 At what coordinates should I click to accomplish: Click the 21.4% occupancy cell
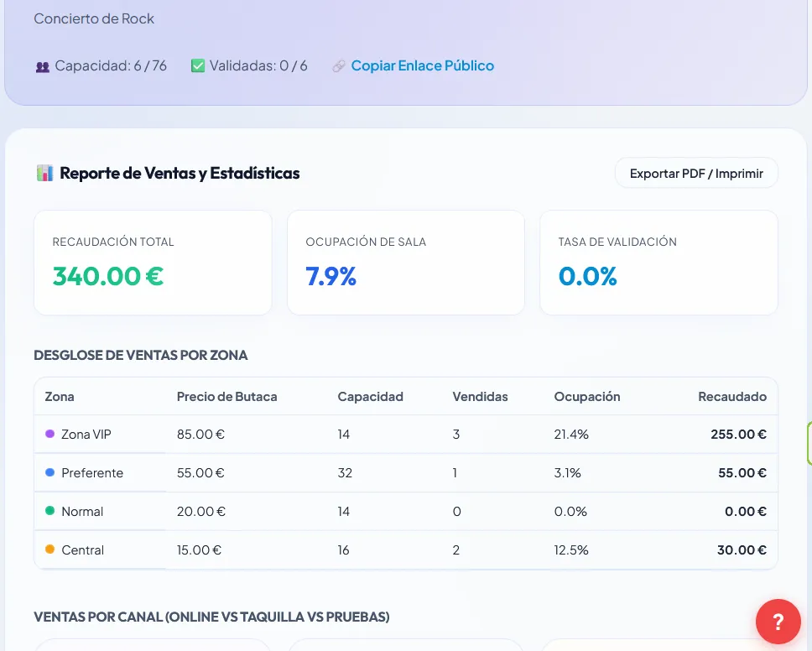click(x=571, y=435)
